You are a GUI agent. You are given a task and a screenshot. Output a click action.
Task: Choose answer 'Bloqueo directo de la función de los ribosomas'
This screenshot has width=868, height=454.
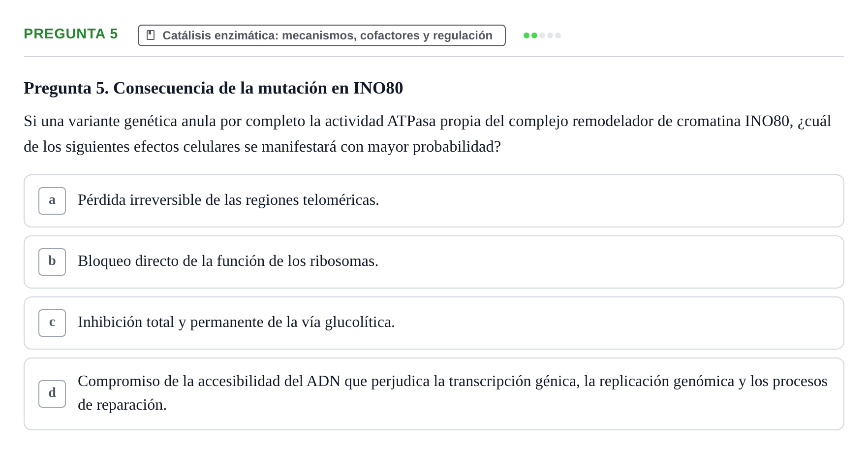coord(434,262)
